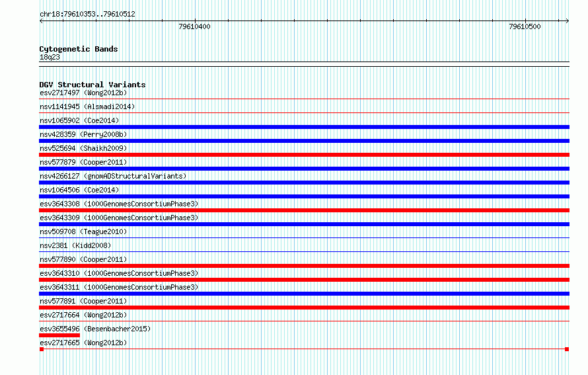Open the esv3643311 (1000GenomesConsortiumPhase3) label
The width and height of the screenshot is (588, 375).
click(x=119, y=287)
